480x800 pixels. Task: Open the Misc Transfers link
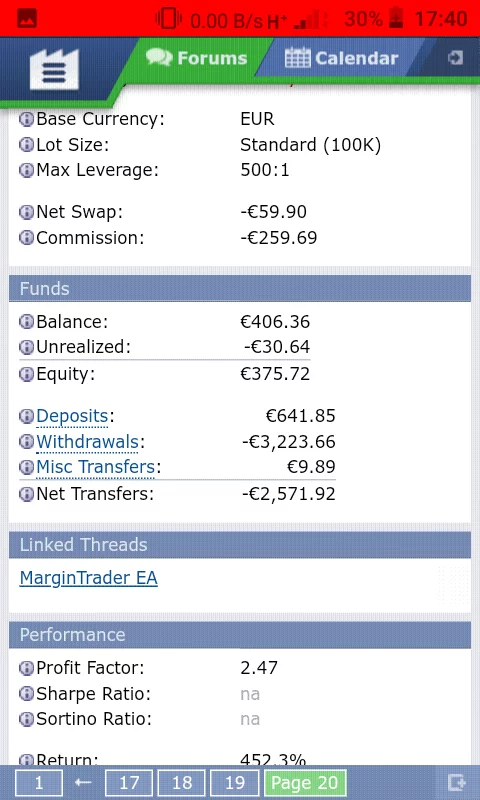click(x=95, y=467)
